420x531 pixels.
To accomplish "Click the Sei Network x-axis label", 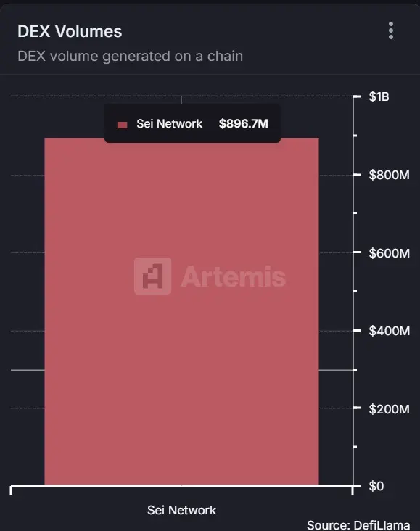I will 181,510.
